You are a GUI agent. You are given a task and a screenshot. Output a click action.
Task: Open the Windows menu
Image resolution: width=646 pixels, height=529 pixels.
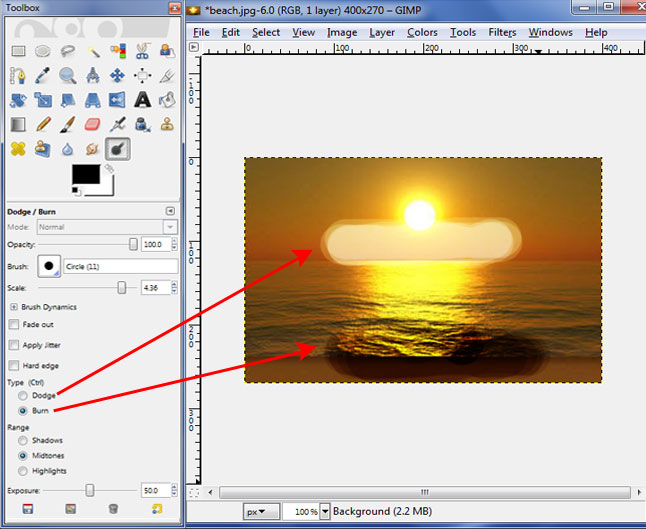pos(550,33)
